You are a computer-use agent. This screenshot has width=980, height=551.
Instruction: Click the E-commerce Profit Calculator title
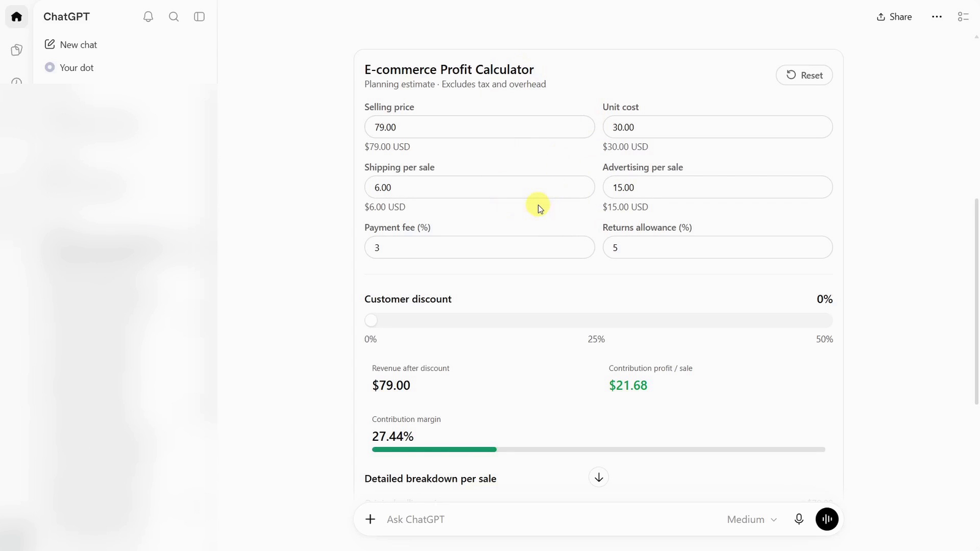[449, 69]
